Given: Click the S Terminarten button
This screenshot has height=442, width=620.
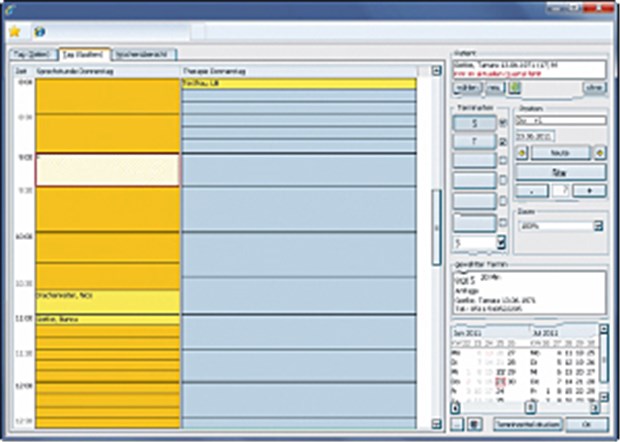Looking at the screenshot, I should pyautogui.click(x=474, y=123).
